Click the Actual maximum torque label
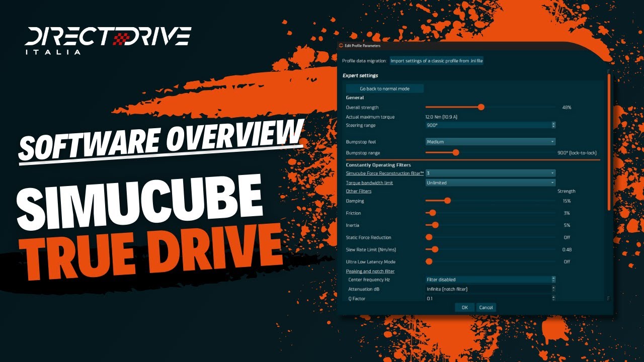Screen dimensions: 644x362 click(370, 117)
